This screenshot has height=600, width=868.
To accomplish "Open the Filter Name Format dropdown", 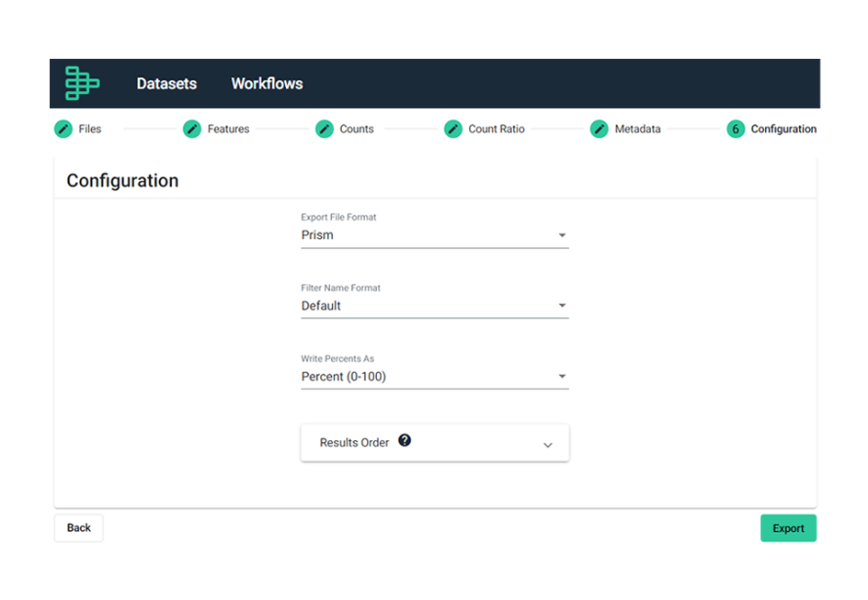I will tap(434, 306).
